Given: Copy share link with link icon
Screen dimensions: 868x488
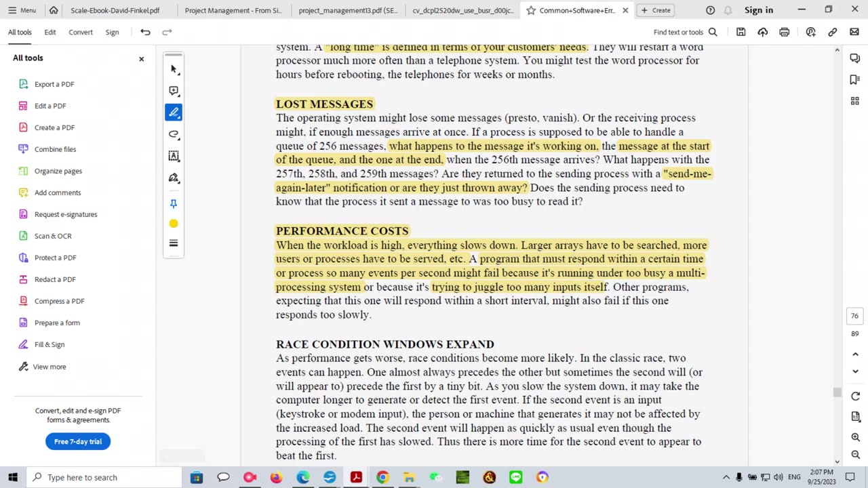Looking at the screenshot, I should pyautogui.click(x=833, y=32).
